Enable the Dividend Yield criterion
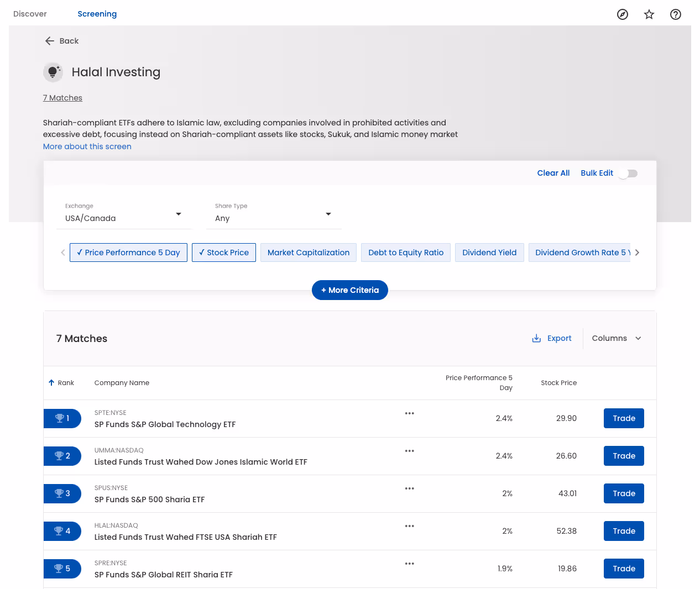This screenshot has width=700, height=589. click(x=489, y=253)
